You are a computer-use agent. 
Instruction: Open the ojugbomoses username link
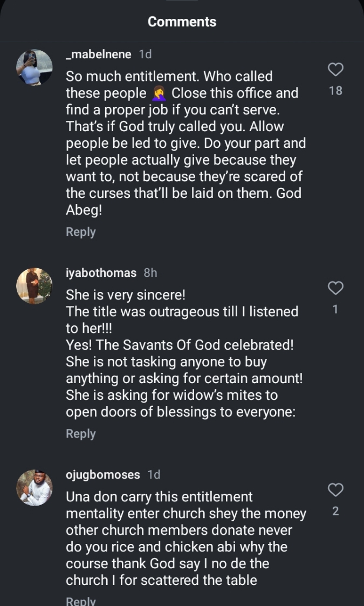coord(102,475)
